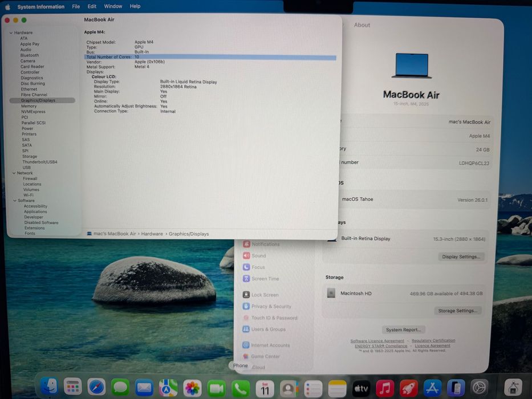Select Firewall under Network
The height and width of the screenshot is (399, 532).
coord(30,178)
